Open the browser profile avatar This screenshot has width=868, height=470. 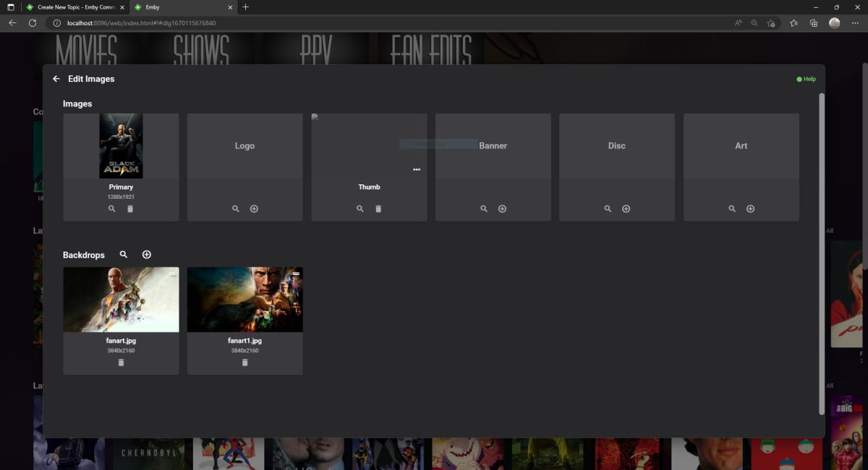[x=834, y=23]
